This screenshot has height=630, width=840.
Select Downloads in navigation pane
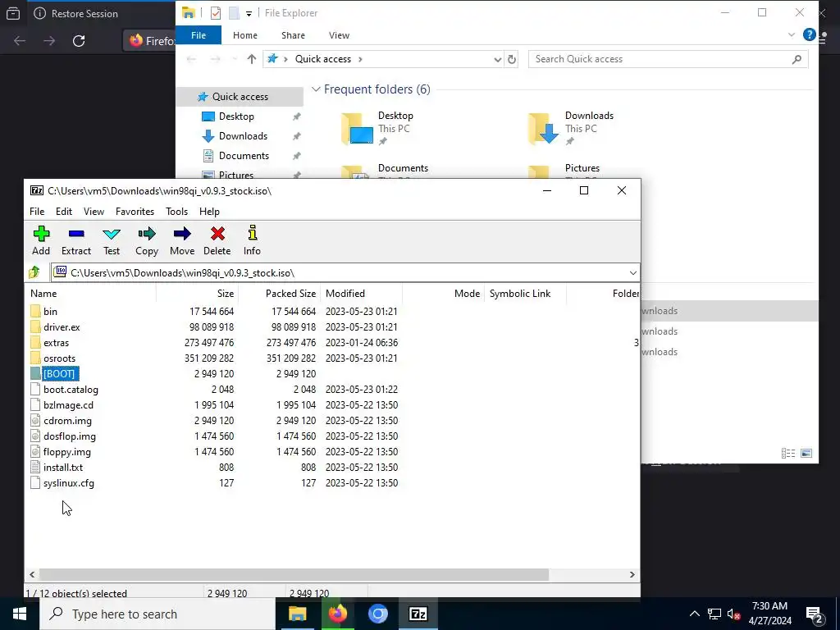243,136
